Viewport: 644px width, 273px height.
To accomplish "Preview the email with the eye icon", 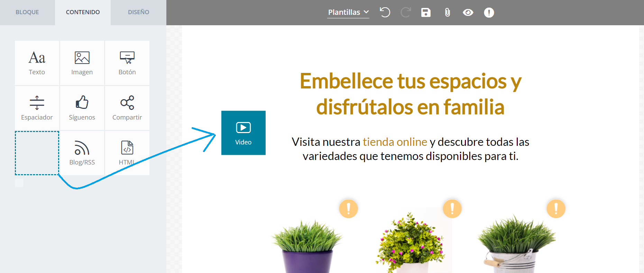I will [x=468, y=12].
